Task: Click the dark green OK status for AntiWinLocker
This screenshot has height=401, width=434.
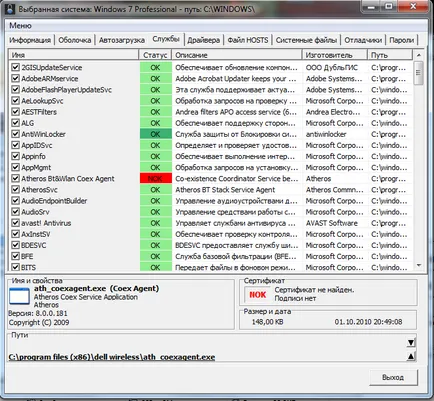Action: (156, 134)
